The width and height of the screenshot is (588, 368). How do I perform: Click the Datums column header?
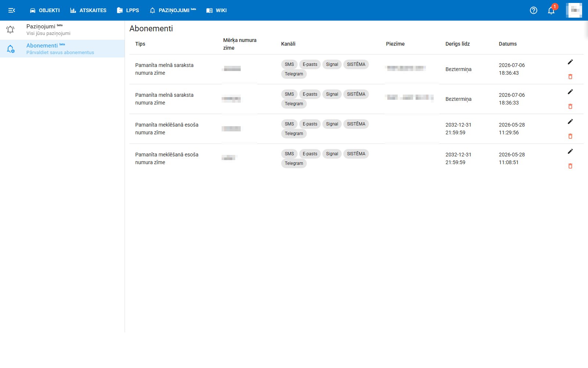(508, 44)
